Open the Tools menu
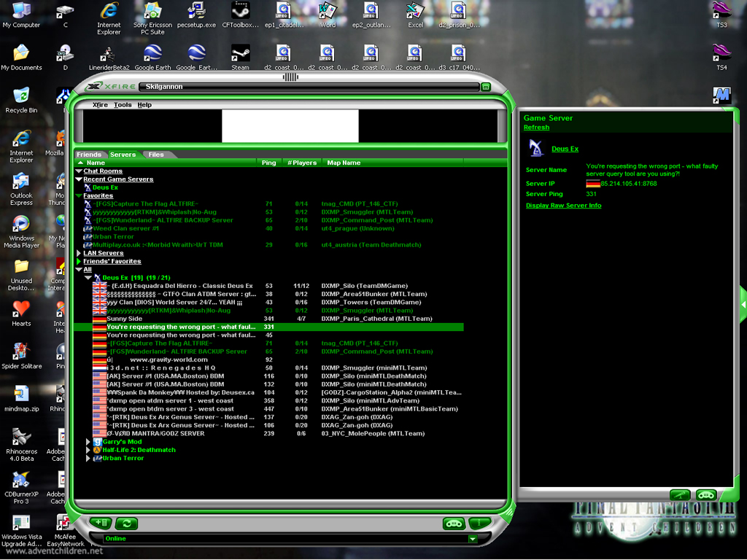 pyautogui.click(x=123, y=105)
